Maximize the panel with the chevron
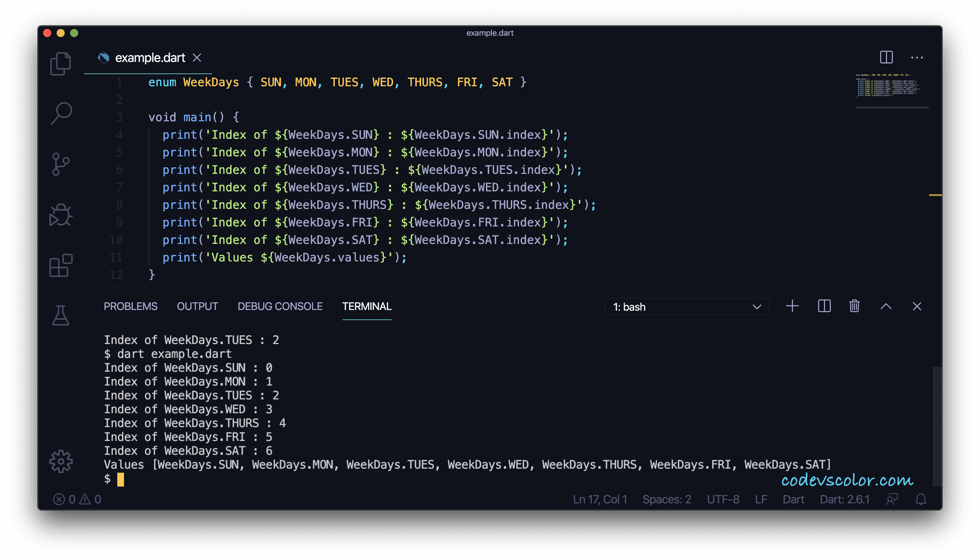This screenshot has height=560, width=980. pyautogui.click(x=886, y=306)
